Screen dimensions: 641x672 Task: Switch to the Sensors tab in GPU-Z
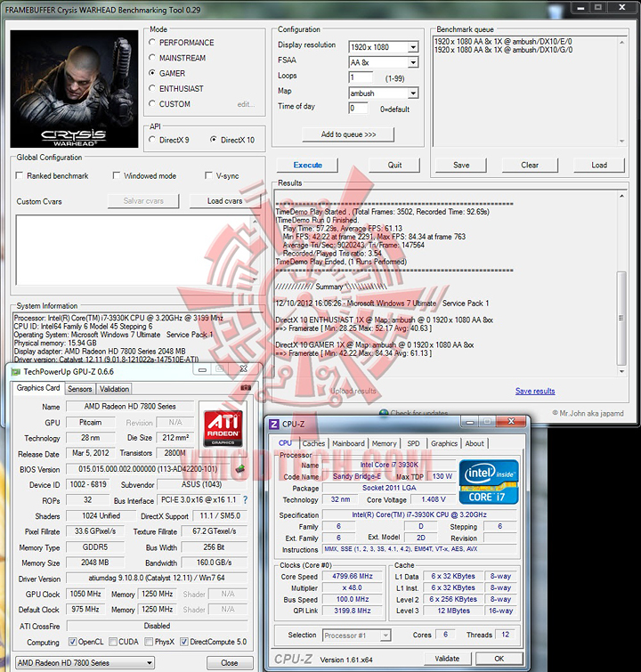(x=80, y=389)
